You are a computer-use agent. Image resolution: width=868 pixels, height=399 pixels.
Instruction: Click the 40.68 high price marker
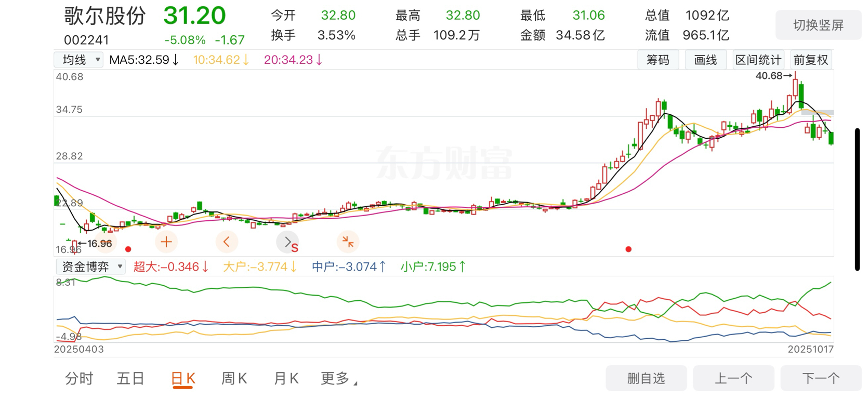point(773,76)
